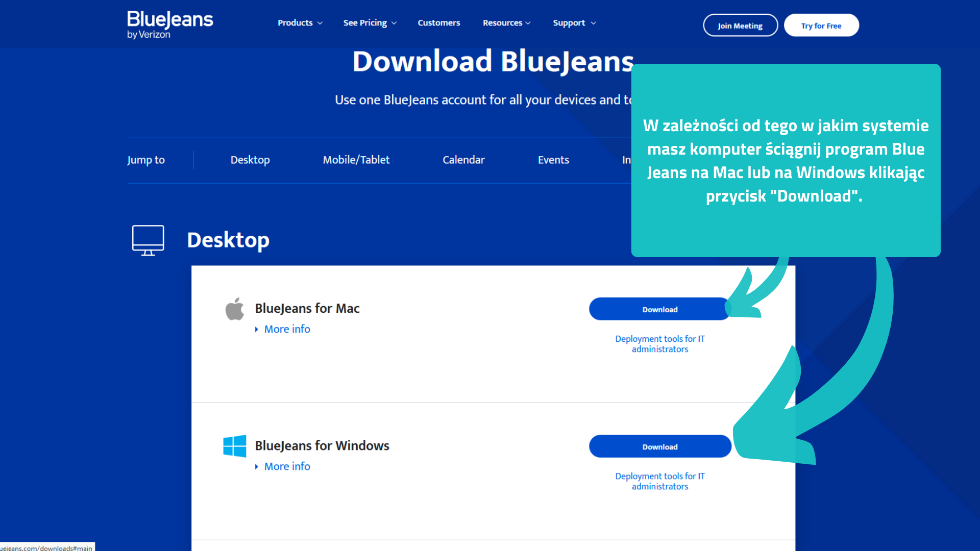Download BlueJeans for Windows
Image resolution: width=980 pixels, height=551 pixels.
pos(660,446)
